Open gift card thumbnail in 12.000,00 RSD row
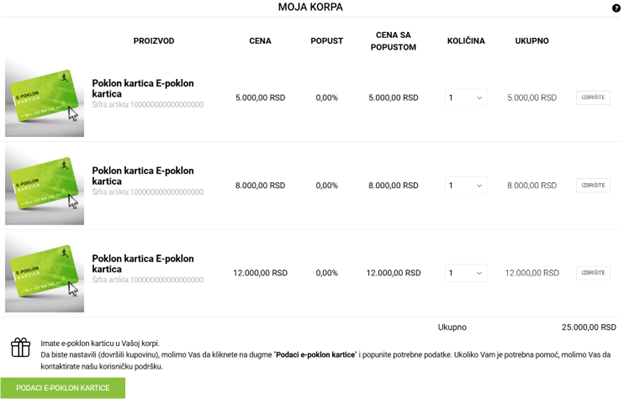The image size is (624, 399). click(x=45, y=273)
